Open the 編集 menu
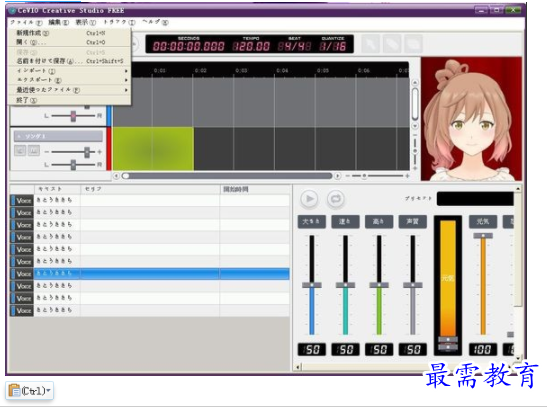 click(58, 22)
